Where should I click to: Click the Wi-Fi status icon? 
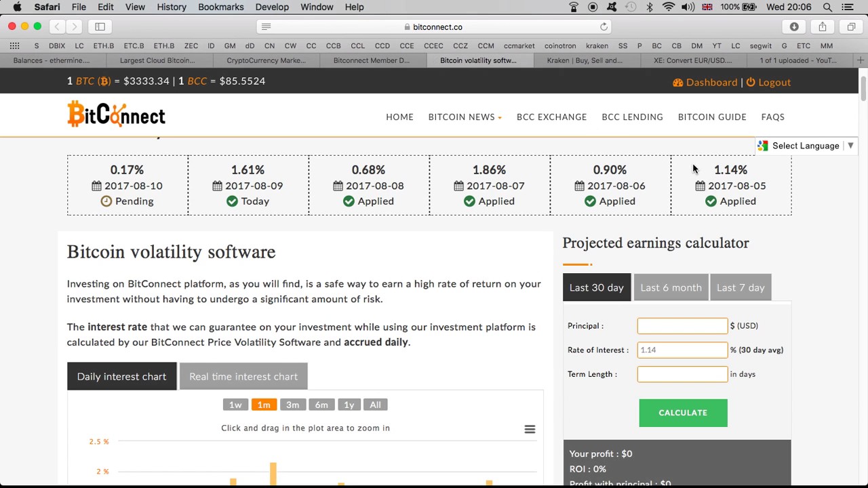pyautogui.click(x=669, y=7)
